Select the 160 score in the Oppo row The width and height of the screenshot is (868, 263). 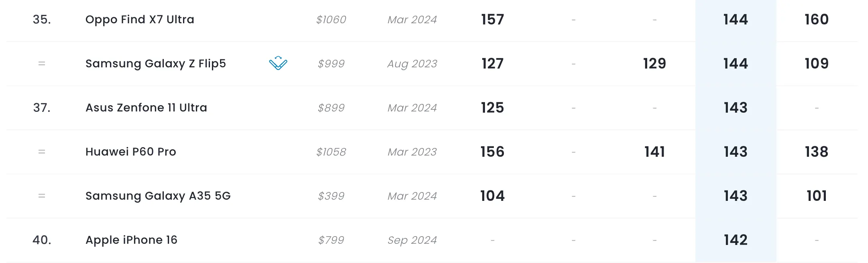pos(816,20)
